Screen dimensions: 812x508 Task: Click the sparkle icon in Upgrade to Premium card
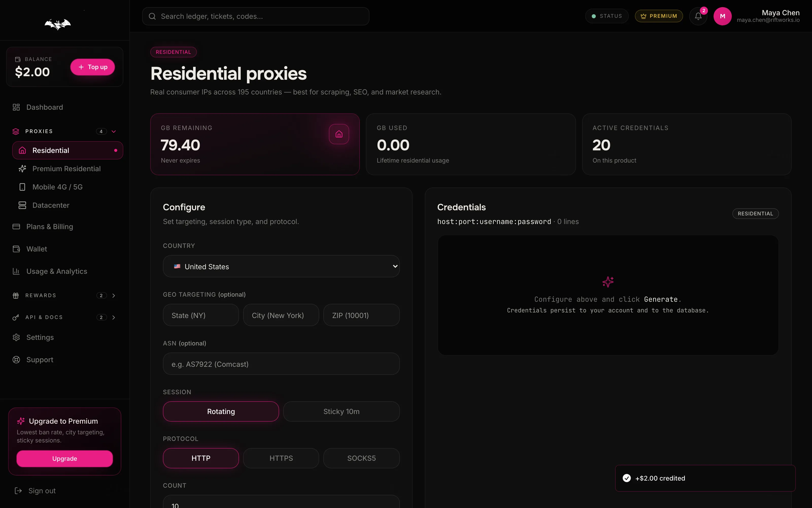pos(21,421)
